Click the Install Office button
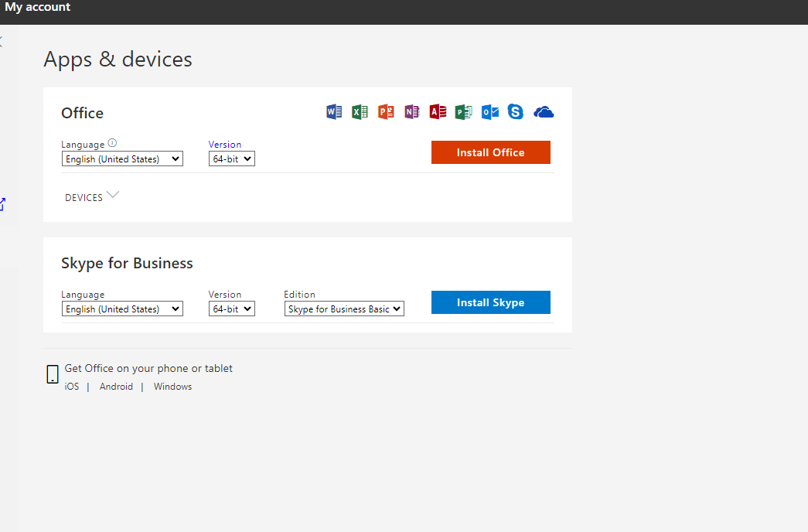808x532 pixels. pyautogui.click(x=490, y=152)
